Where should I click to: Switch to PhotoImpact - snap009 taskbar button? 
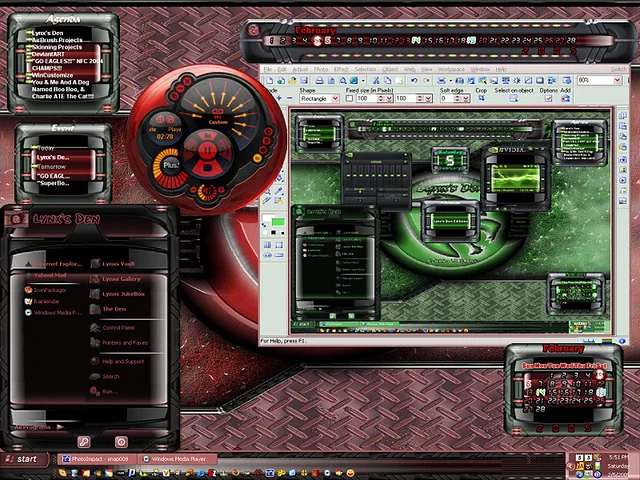tap(97, 459)
